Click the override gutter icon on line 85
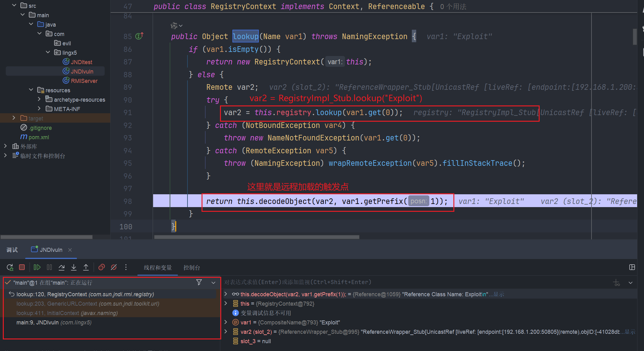Screen dimensions: 644x351 tap(139, 36)
